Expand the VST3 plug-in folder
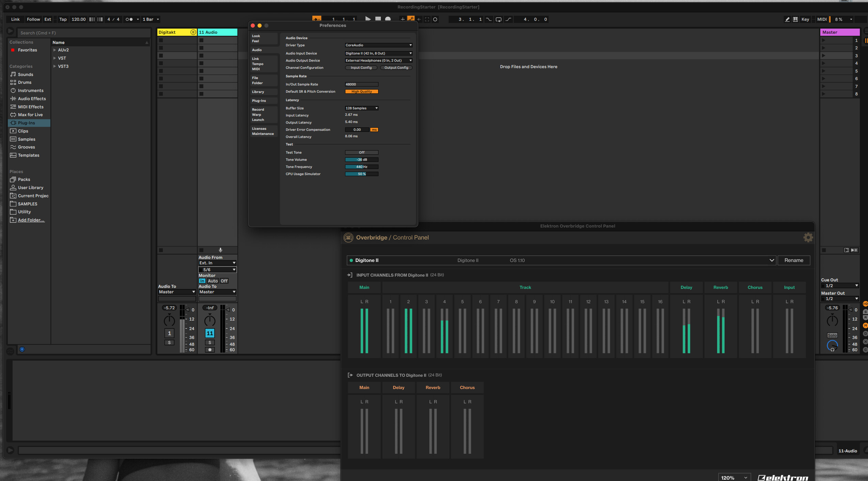 [x=55, y=66]
